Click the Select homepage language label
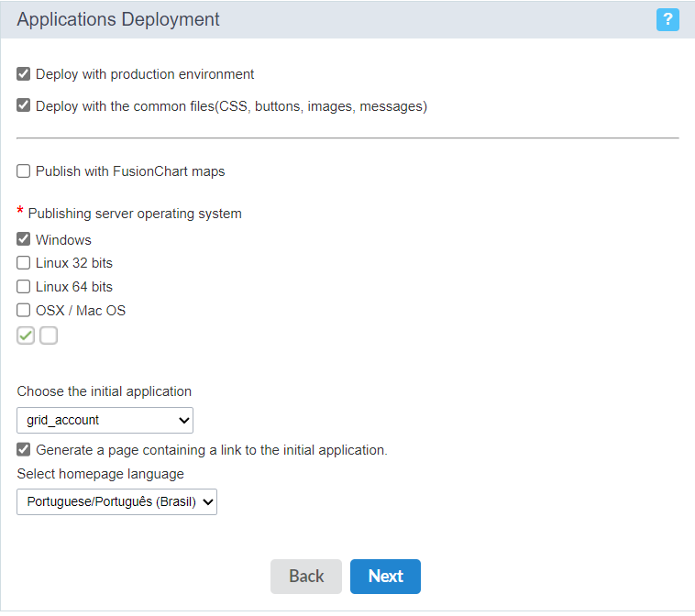Viewport: 695px width, 616px height. (x=101, y=474)
